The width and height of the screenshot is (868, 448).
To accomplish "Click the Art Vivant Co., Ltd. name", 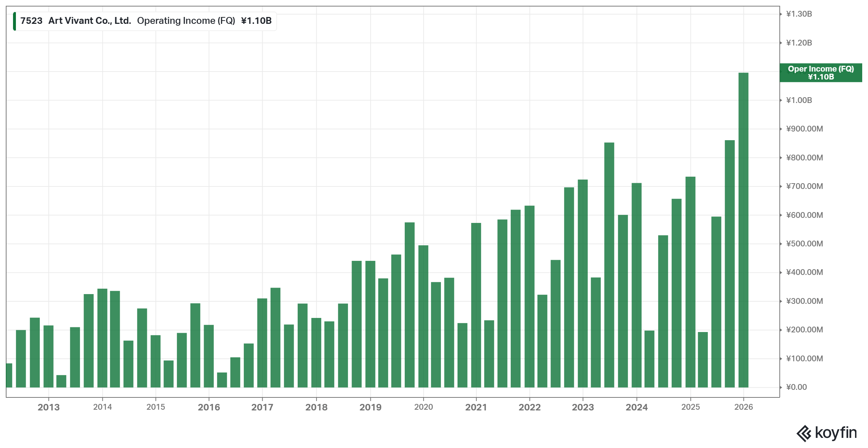I will [90, 21].
